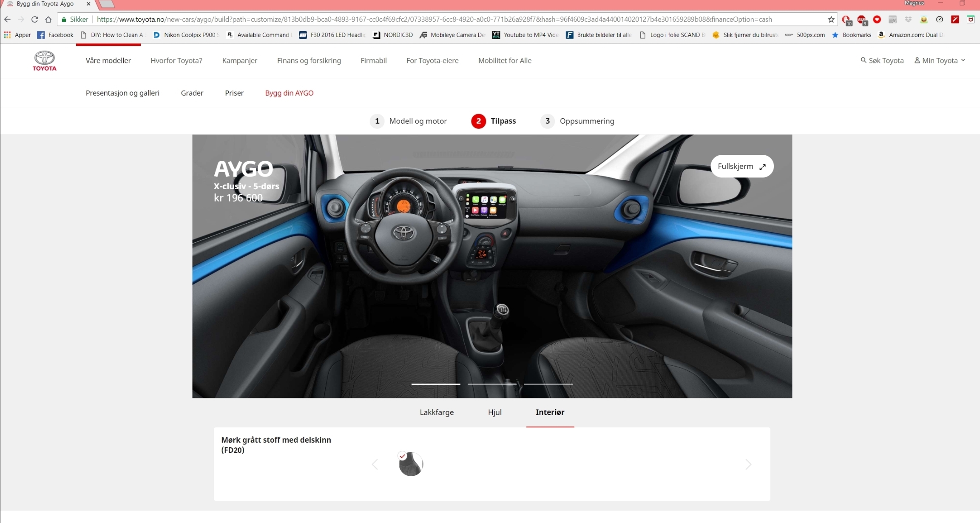The height and width of the screenshot is (523, 980).
Task: Go to the Priser sub-page
Action: click(x=234, y=93)
